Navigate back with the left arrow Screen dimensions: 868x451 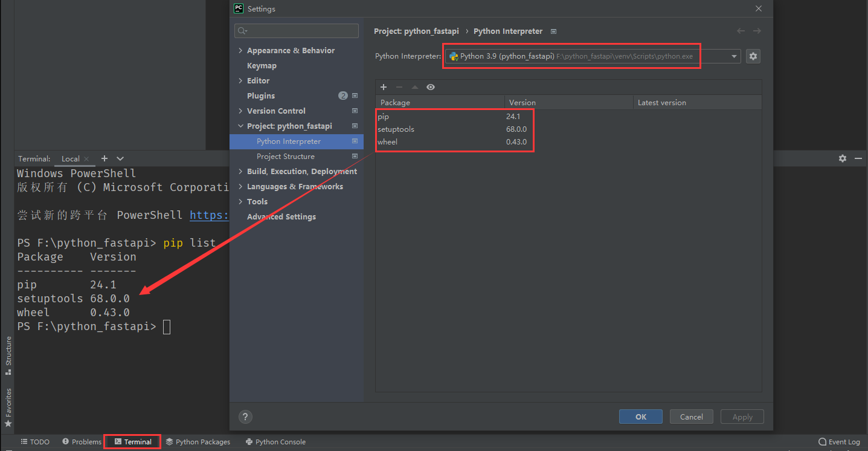[x=741, y=31]
